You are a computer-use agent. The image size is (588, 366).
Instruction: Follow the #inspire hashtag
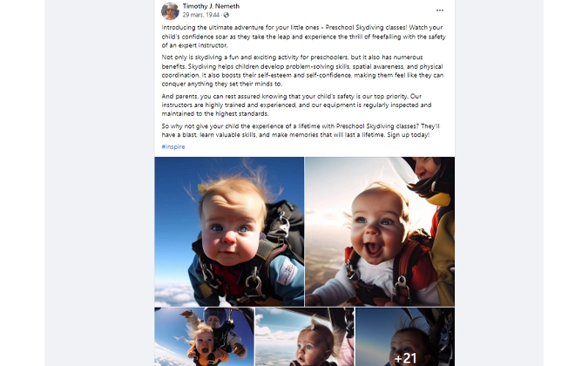[x=173, y=146]
